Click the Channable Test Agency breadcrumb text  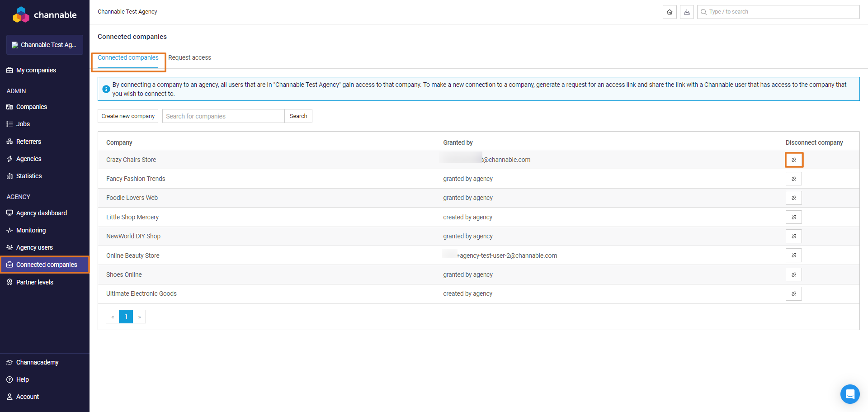127,12
